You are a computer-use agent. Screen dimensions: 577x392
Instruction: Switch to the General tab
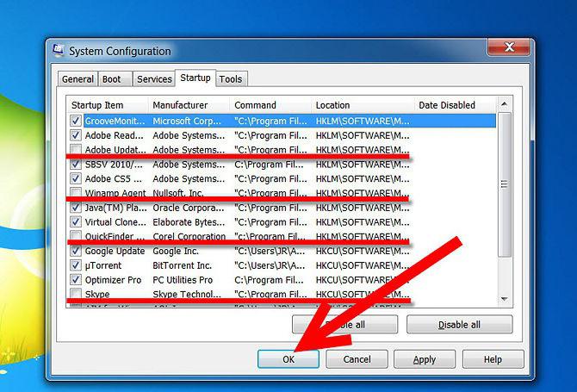(78, 79)
